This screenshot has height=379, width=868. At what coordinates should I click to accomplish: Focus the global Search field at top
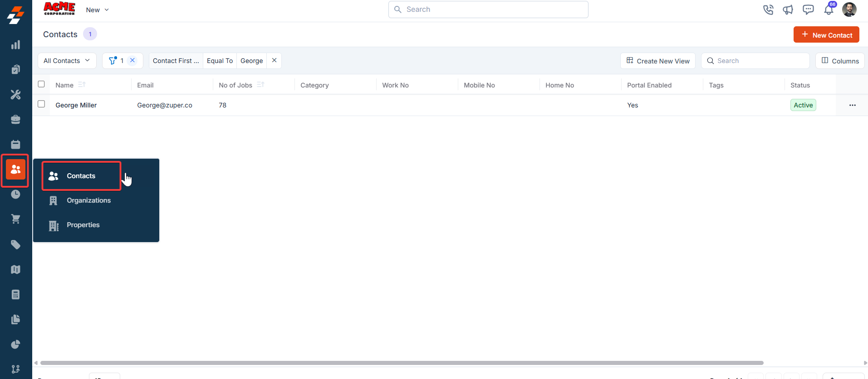pos(488,10)
